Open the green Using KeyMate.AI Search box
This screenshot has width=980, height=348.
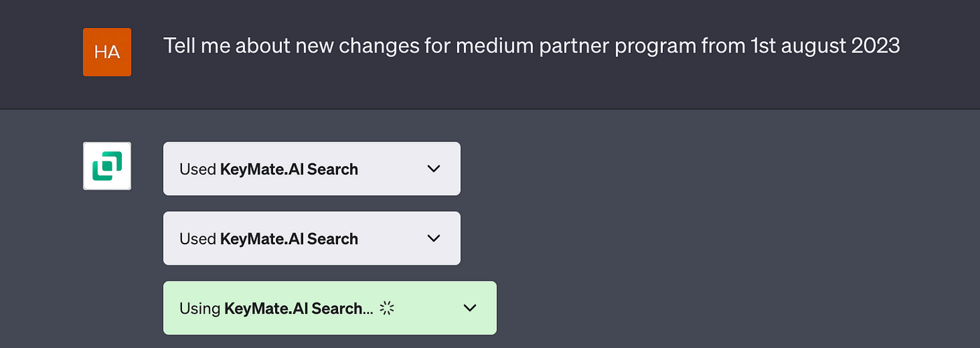point(330,308)
